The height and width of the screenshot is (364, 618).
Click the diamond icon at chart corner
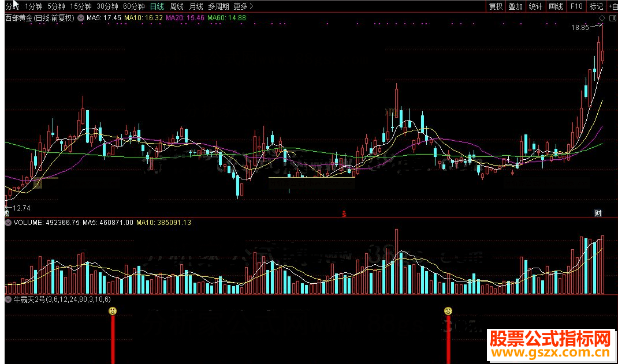coord(602,18)
